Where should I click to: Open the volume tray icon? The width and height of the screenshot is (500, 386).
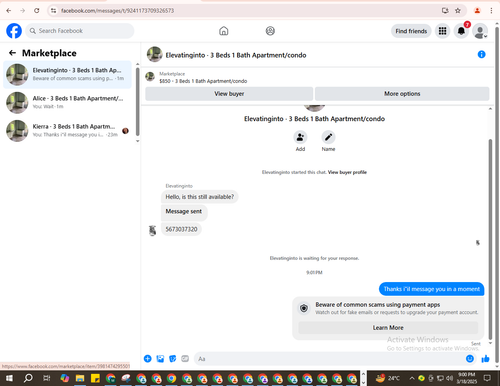tap(450, 378)
